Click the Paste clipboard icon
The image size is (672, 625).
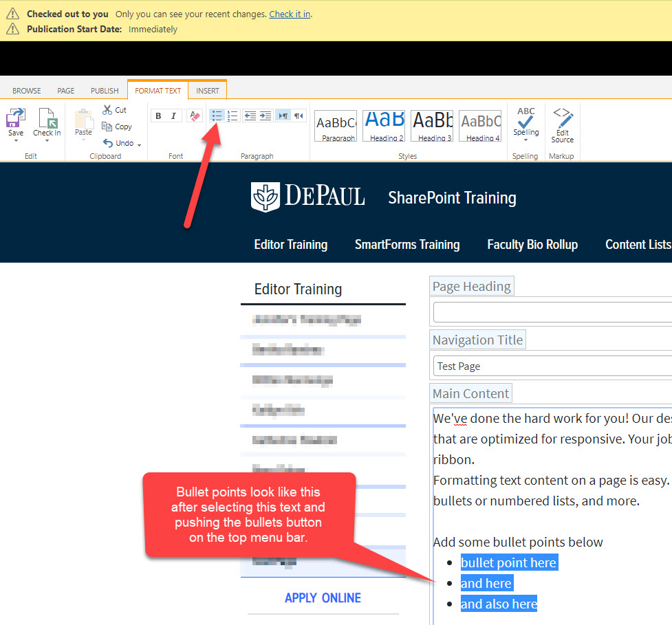click(84, 119)
